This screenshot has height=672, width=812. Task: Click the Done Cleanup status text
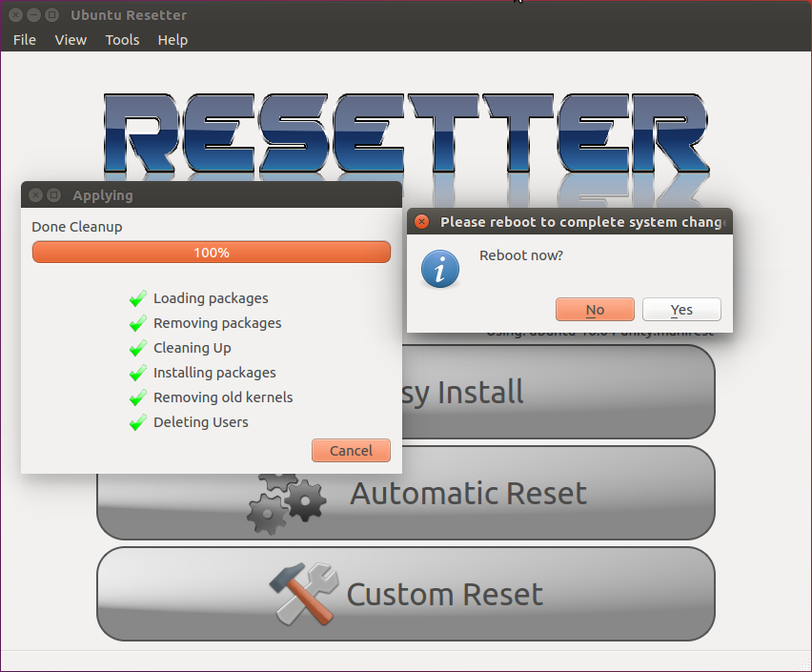point(77,227)
